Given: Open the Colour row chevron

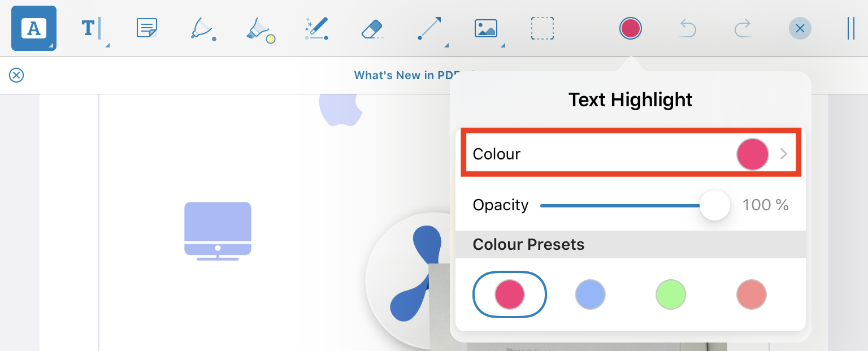Looking at the screenshot, I should point(783,154).
